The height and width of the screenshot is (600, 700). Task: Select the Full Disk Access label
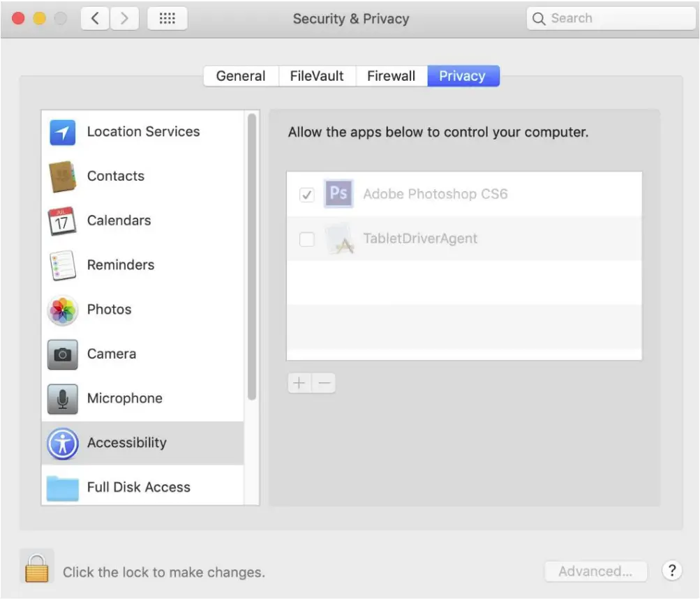139,487
